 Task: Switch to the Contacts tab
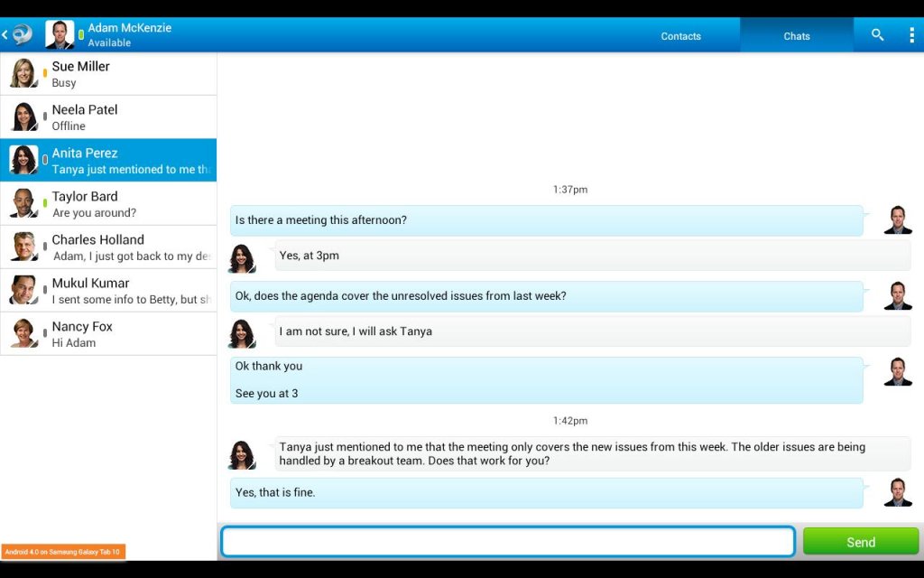click(x=680, y=36)
